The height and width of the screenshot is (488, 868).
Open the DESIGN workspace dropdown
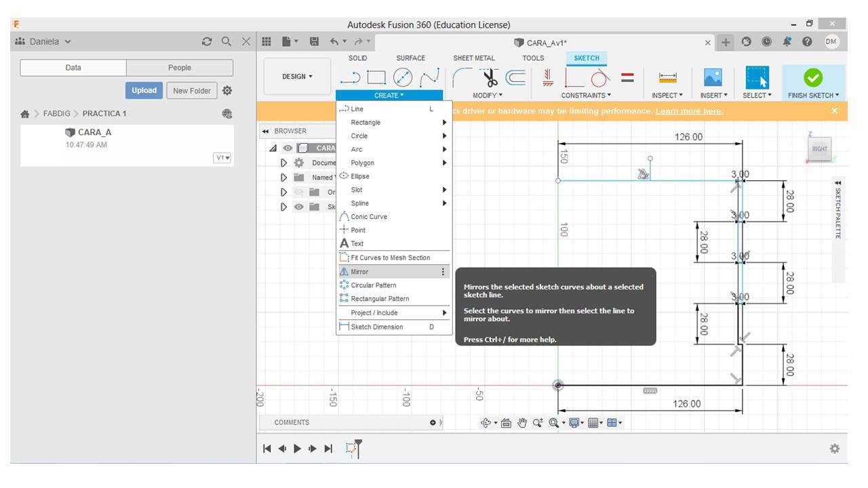tap(297, 77)
